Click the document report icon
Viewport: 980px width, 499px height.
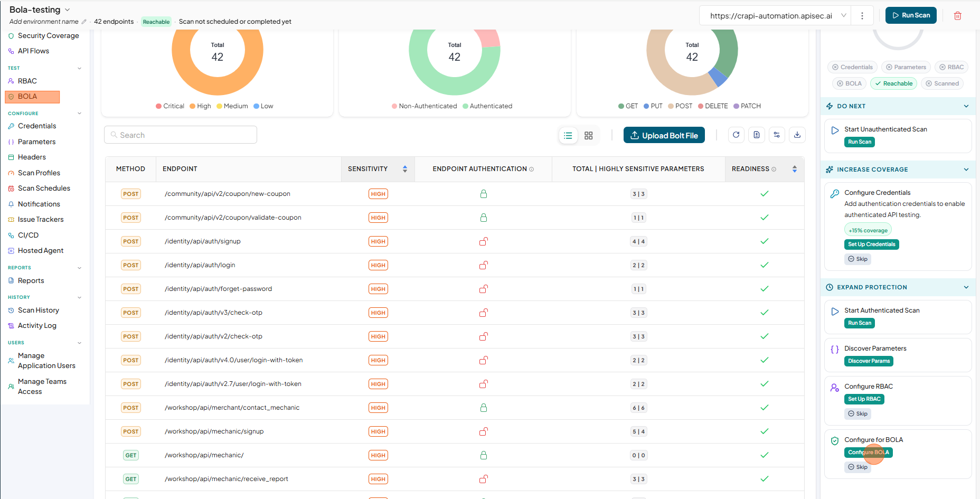(x=757, y=135)
